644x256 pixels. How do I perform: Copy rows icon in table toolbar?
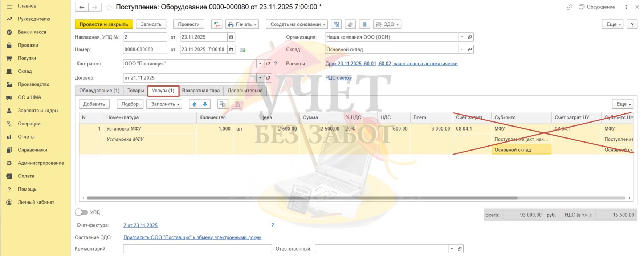pyautogui.click(x=223, y=104)
